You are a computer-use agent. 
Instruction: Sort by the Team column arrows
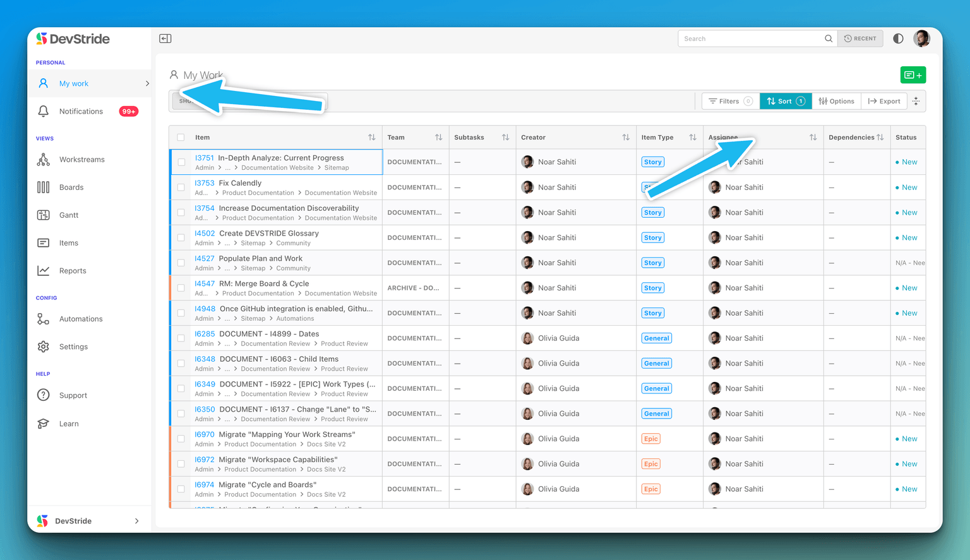pos(438,137)
